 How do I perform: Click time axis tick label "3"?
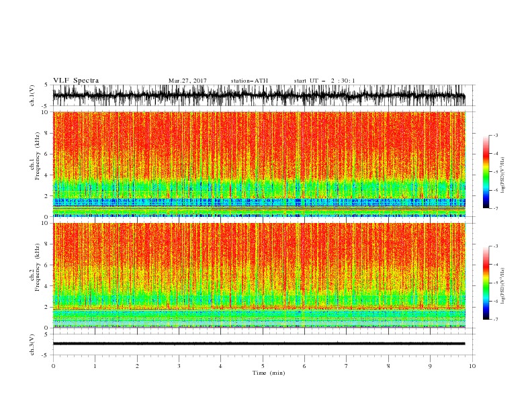pos(179,366)
